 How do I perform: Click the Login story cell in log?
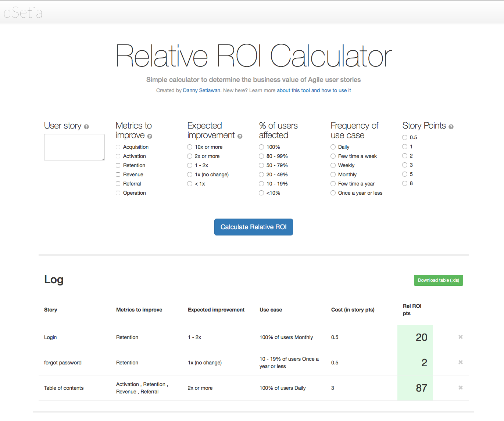(x=50, y=337)
